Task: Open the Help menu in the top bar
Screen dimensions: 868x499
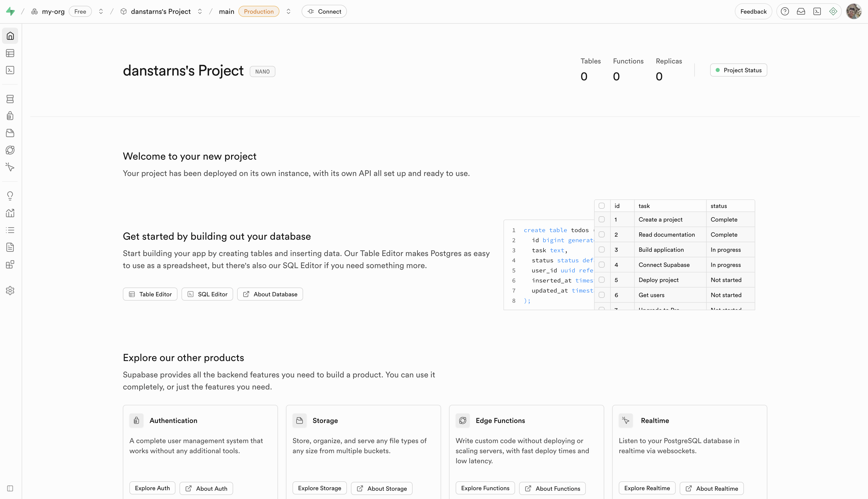Action: 785,11
